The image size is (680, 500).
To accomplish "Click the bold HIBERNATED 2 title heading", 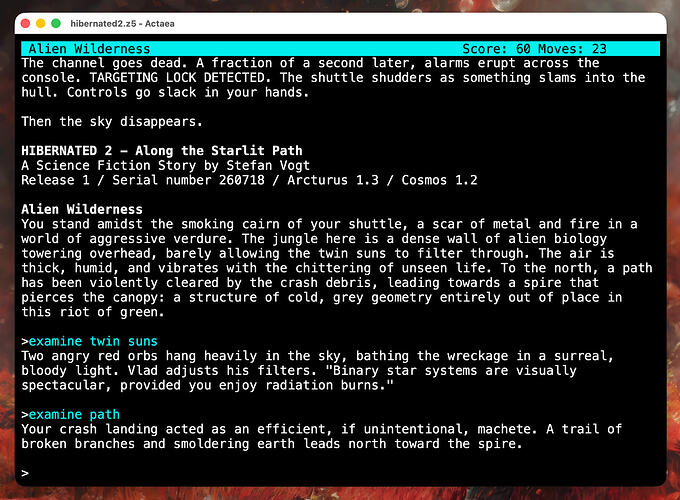I will click(x=162, y=150).
